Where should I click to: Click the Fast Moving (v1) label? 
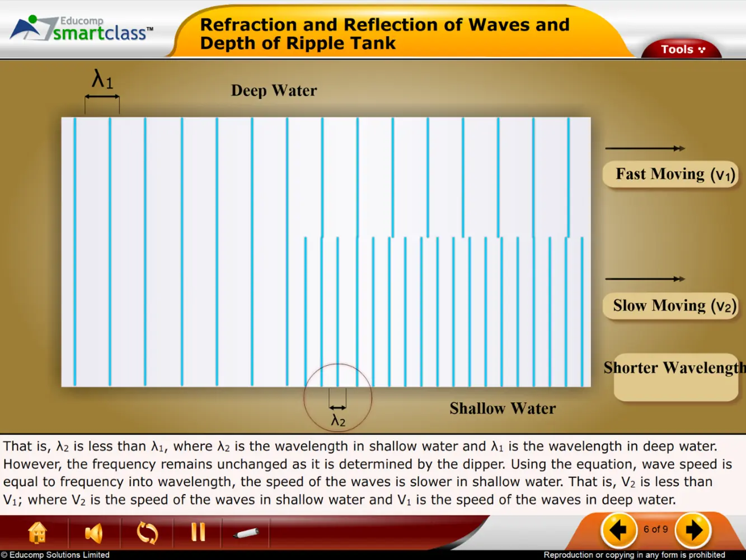pyautogui.click(x=671, y=175)
